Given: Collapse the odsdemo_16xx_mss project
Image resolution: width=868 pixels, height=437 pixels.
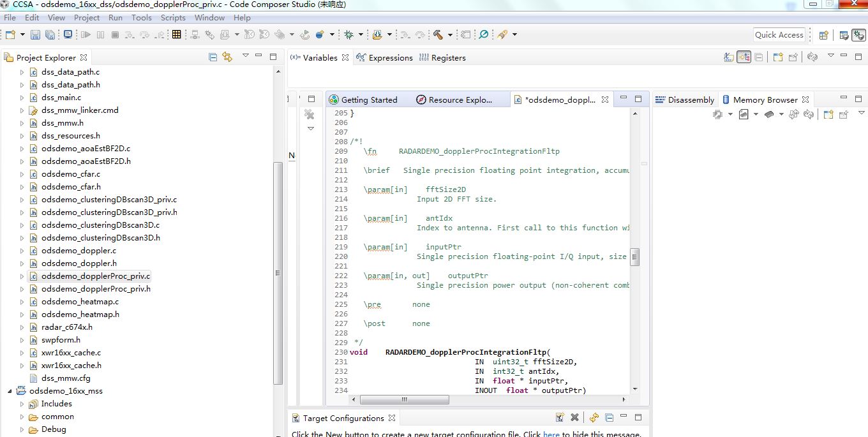Looking at the screenshot, I should click(10, 391).
